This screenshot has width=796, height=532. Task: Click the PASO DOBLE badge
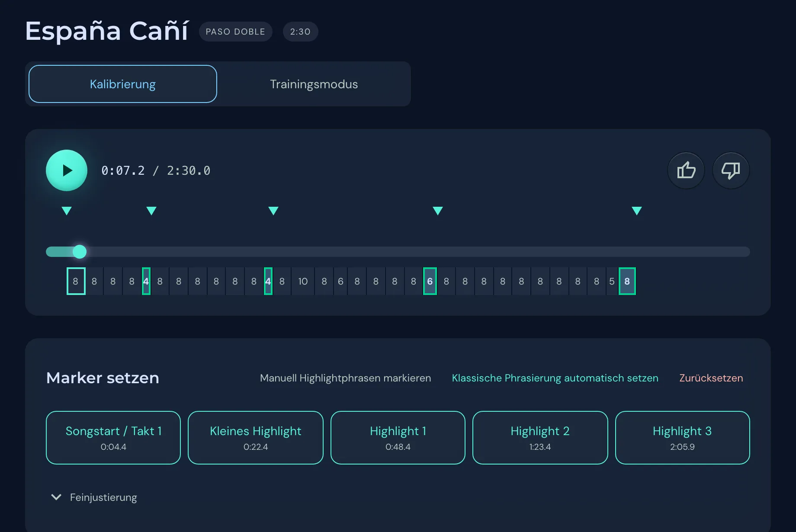235,32
